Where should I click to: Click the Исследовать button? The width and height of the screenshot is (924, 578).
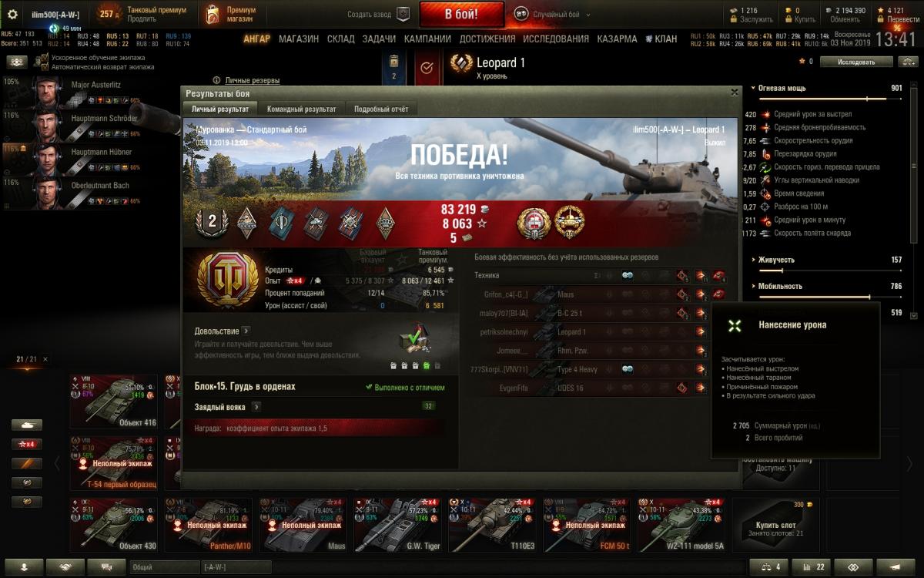[x=856, y=62]
